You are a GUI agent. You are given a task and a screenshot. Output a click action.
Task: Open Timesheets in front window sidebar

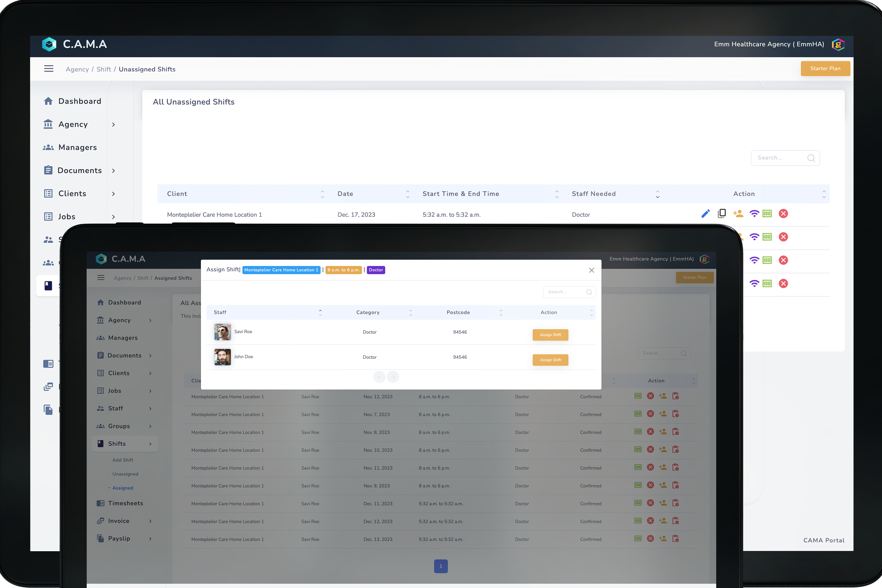[120, 503]
